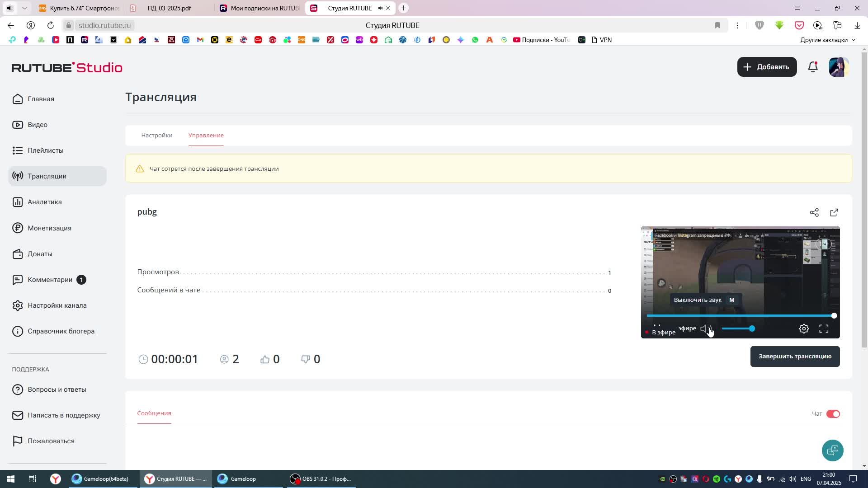
Task: Select the Сообщения tab
Action: click(154, 413)
